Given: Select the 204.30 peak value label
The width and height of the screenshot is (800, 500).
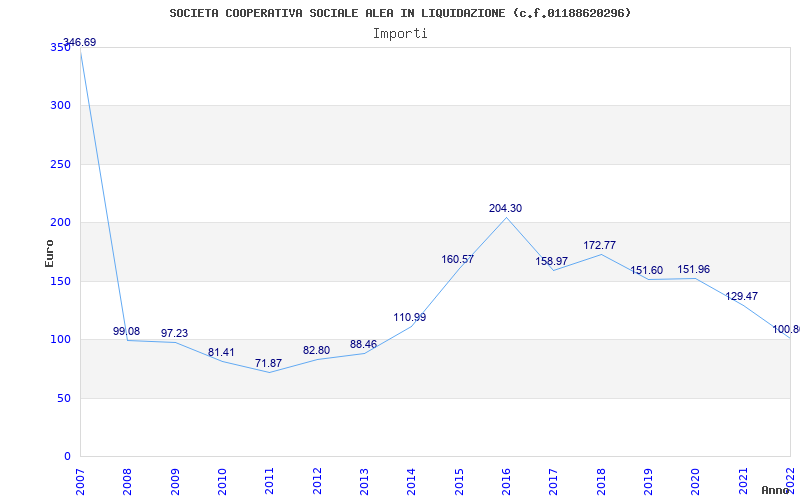Looking at the screenshot, I should click(x=506, y=208).
